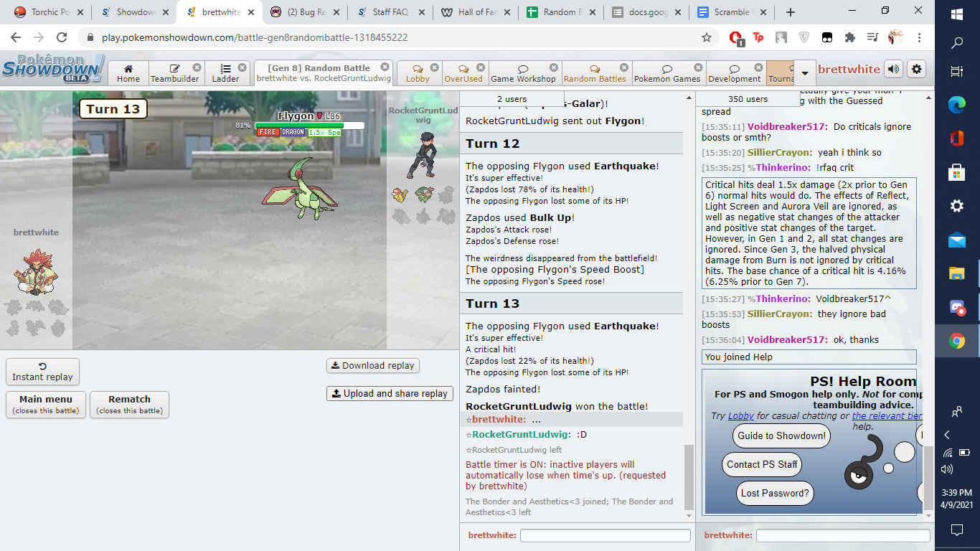Open Chrome extensions puzzle icon
Image resolution: width=980 pixels, height=551 pixels.
[x=850, y=37]
